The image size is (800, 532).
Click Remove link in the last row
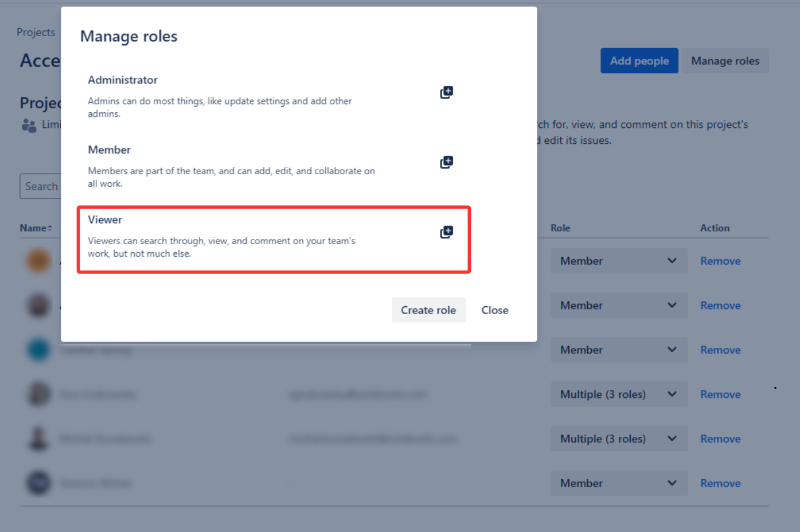(720, 483)
